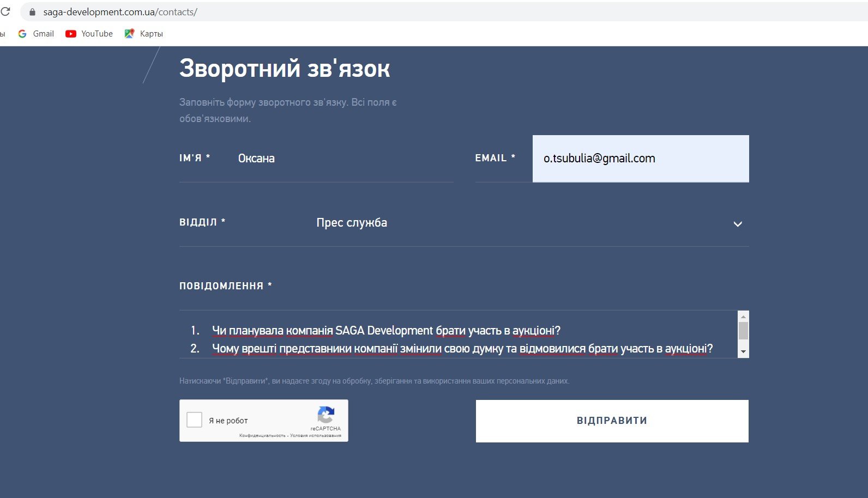Click the ПОВІДОМЛЕННЯ label

[x=225, y=286]
